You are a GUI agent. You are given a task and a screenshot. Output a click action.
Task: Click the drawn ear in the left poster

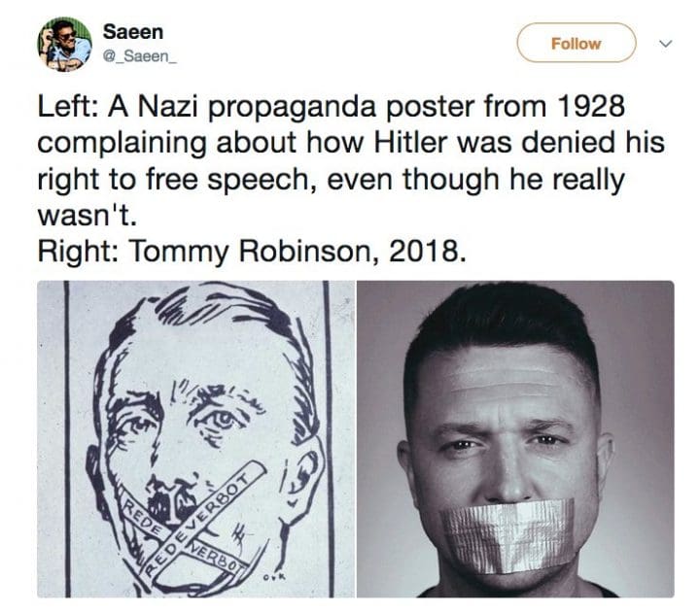[302, 475]
